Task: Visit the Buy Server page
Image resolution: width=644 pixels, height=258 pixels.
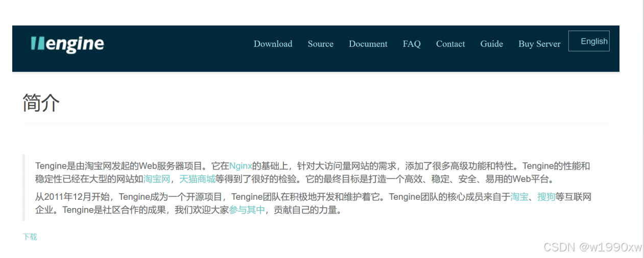Action: 539,44
